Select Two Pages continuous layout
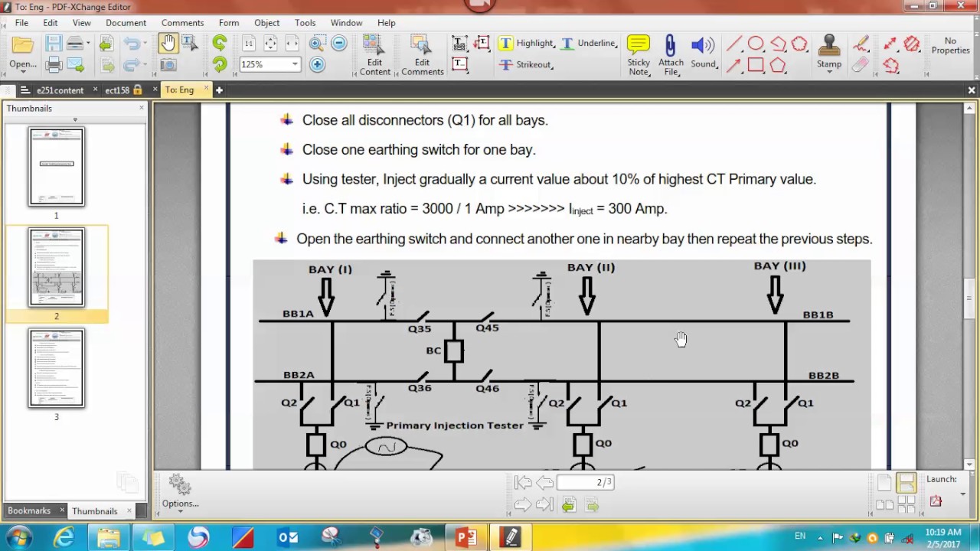980x551 pixels. click(x=906, y=504)
